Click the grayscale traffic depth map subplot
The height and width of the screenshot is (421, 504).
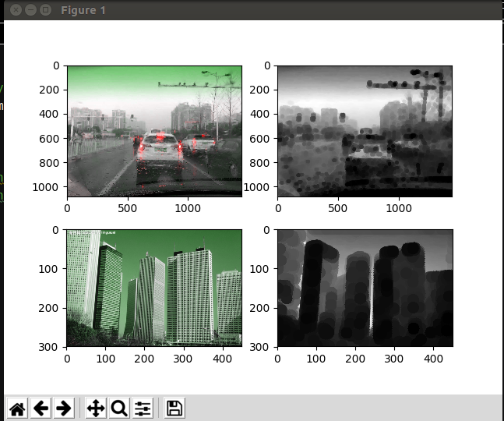click(x=365, y=131)
